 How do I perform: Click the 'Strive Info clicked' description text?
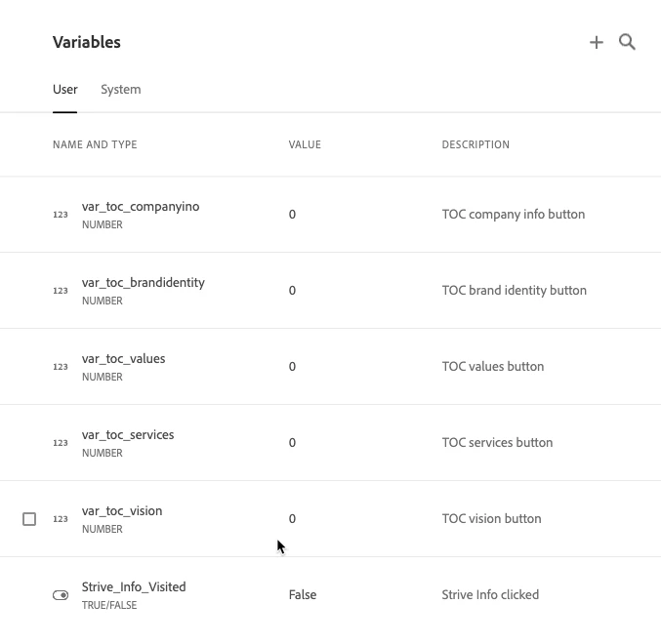tap(490, 595)
